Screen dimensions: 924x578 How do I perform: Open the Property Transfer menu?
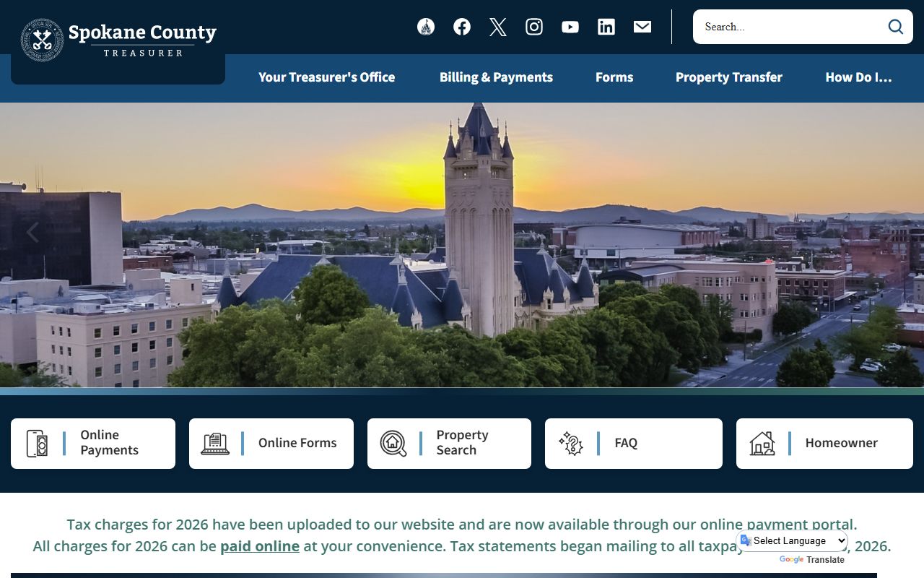[729, 77]
